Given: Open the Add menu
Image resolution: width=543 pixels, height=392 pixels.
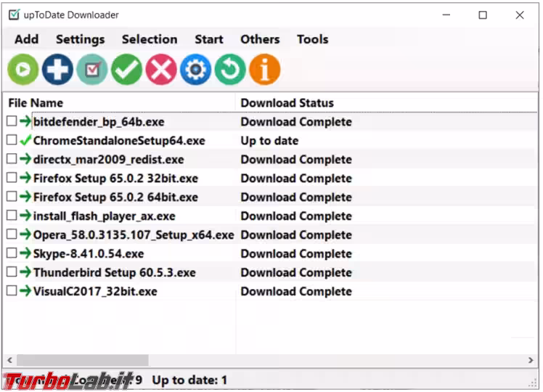Looking at the screenshot, I should [x=26, y=39].
